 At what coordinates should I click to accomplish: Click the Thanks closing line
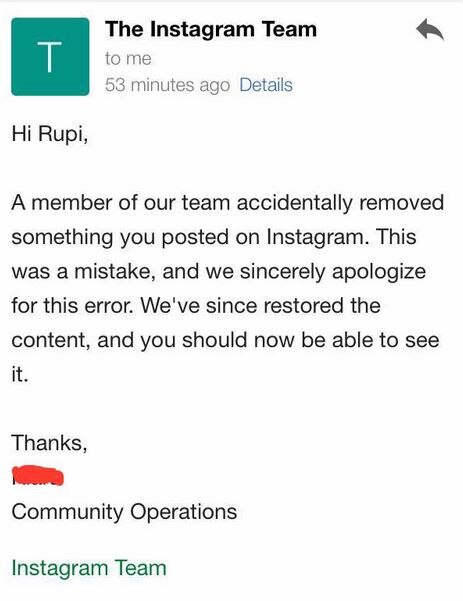coord(49,443)
